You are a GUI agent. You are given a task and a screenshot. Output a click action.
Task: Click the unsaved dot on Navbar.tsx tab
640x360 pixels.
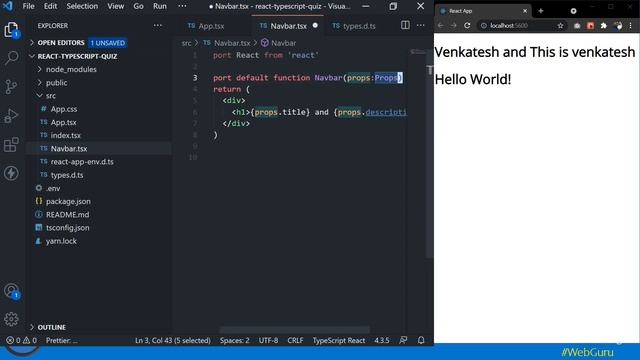click(315, 25)
